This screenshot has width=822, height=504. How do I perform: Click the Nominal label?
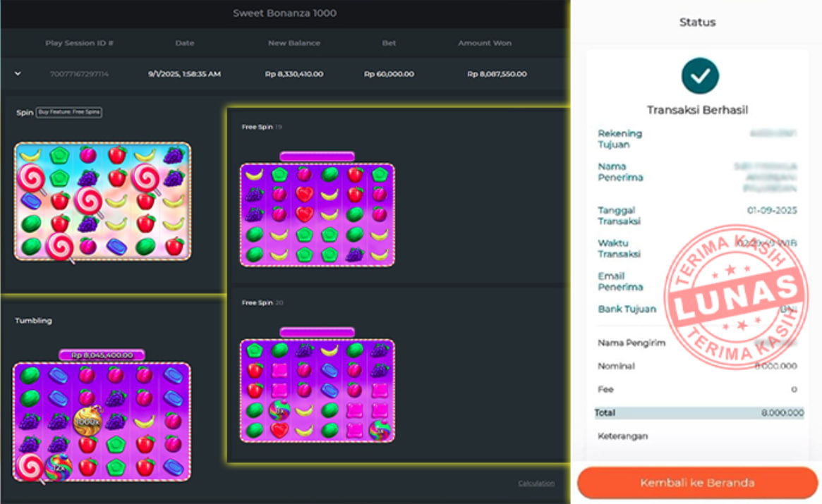[x=616, y=366]
